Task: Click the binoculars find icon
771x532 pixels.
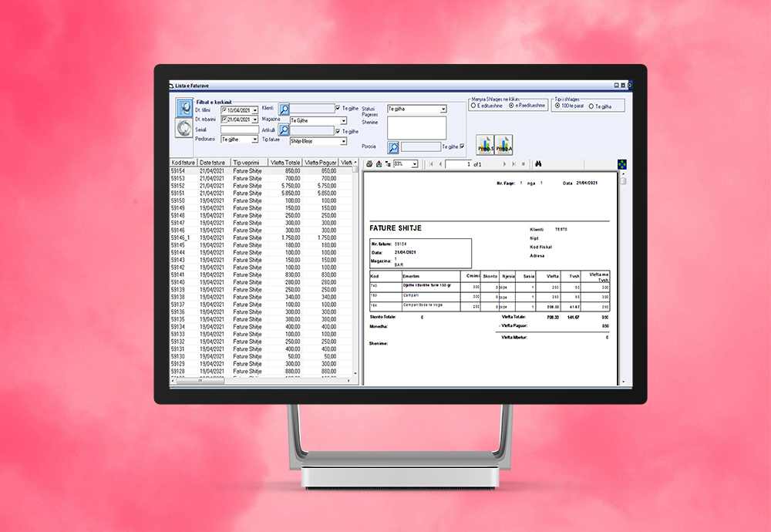Action: [539, 164]
